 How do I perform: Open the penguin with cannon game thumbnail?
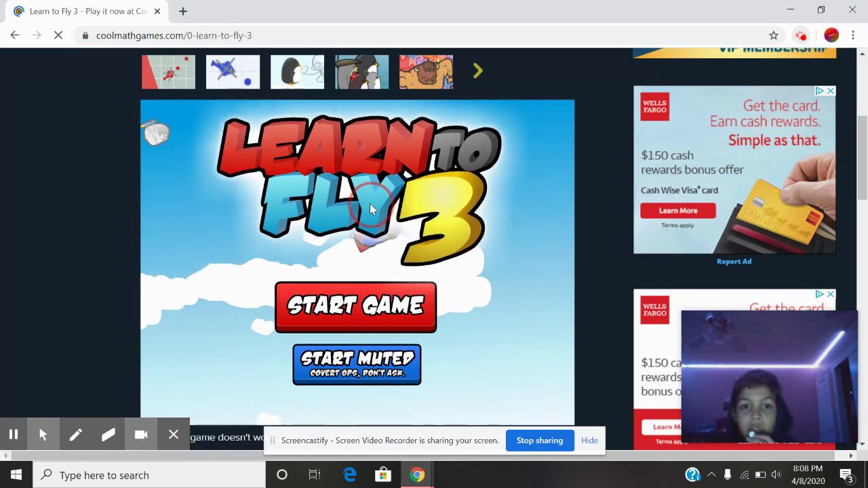pyautogui.click(x=361, y=72)
